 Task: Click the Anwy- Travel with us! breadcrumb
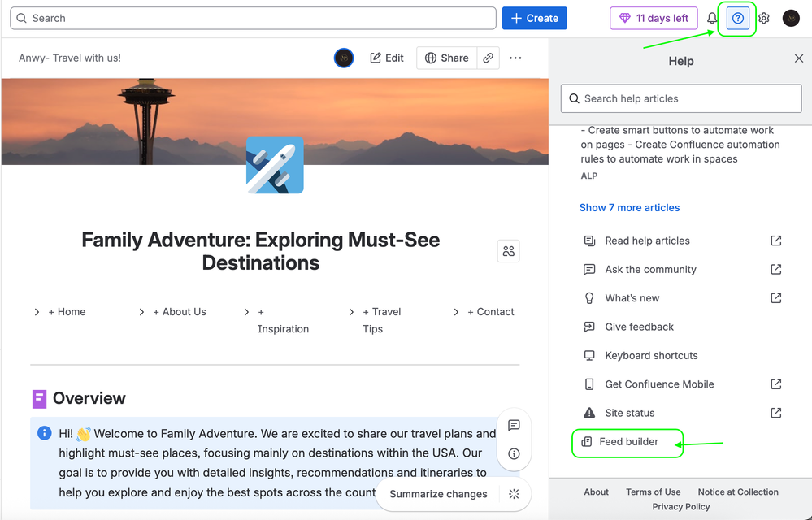(70, 58)
